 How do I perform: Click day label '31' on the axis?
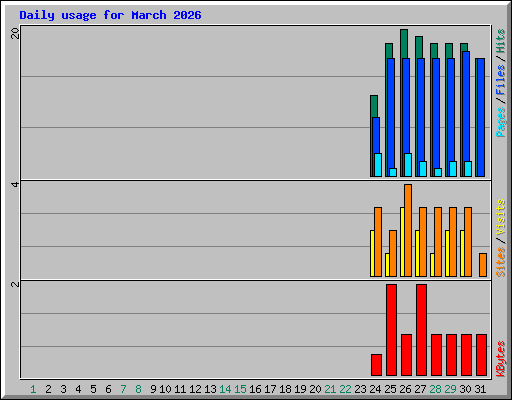[480, 389]
